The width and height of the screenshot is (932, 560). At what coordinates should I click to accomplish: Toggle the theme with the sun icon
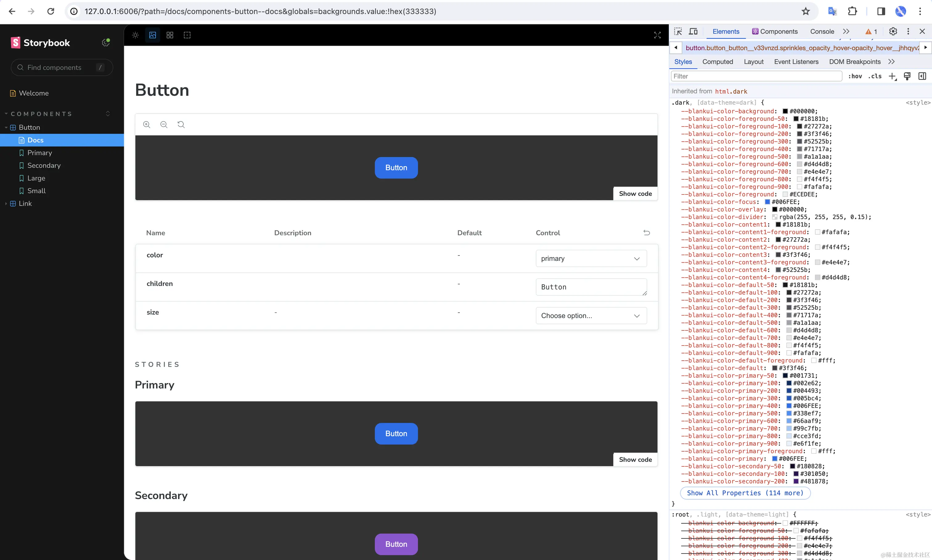pyautogui.click(x=135, y=35)
